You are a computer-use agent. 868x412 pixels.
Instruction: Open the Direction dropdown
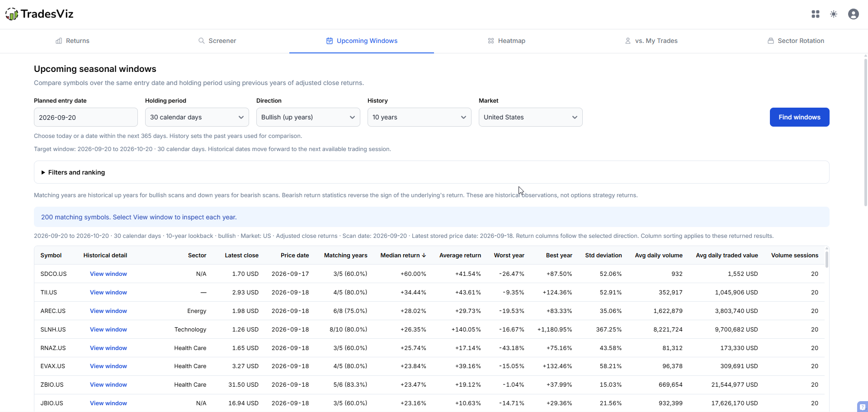[308, 117]
